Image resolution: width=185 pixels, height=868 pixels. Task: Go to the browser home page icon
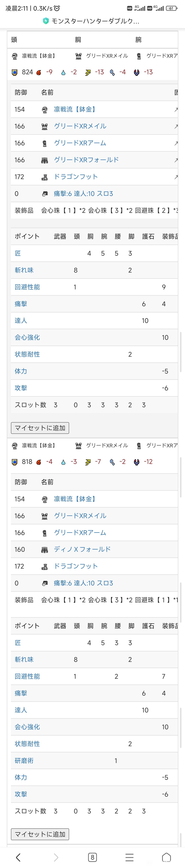166,857
